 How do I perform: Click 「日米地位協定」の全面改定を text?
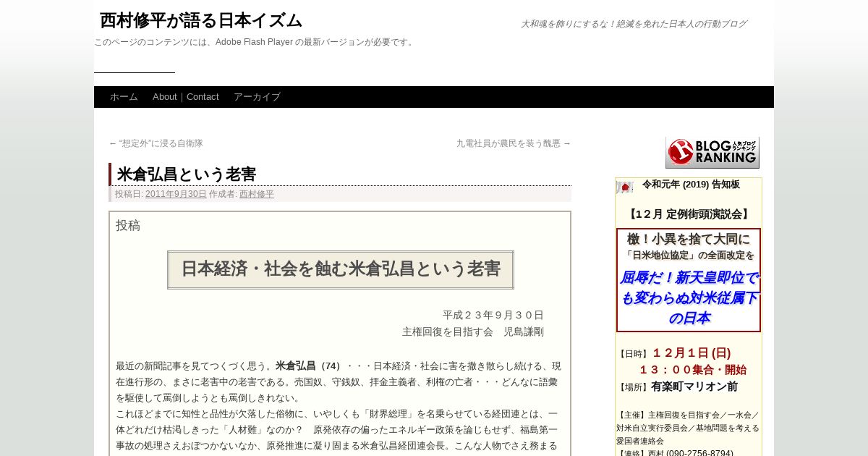pos(689,256)
